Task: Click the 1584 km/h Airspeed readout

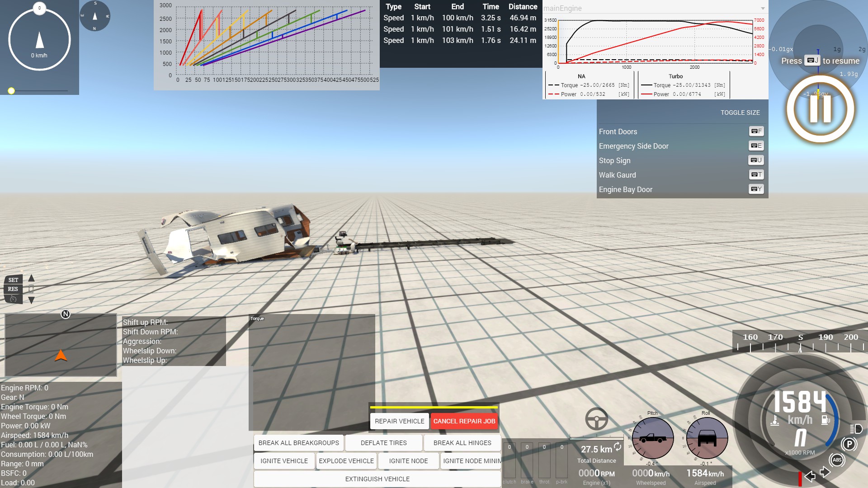Action: coord(705,473)
